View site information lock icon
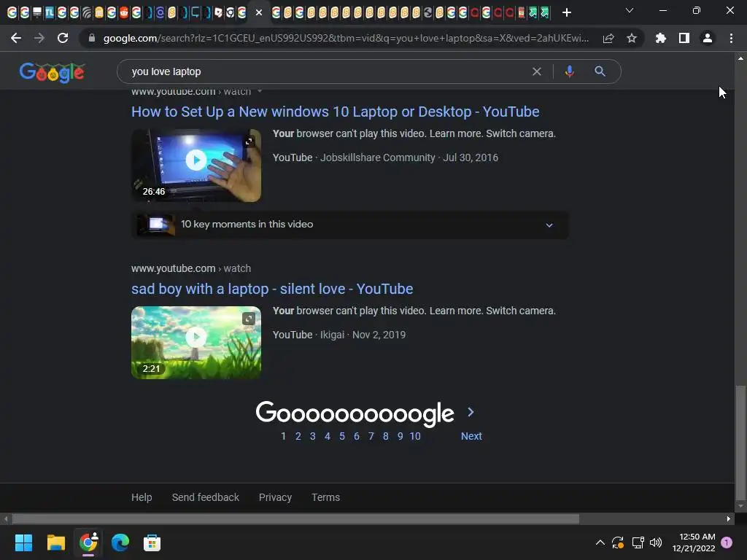The height and width of the screenshot is (560, 747). pyautogui.click(x=91, y=38)
